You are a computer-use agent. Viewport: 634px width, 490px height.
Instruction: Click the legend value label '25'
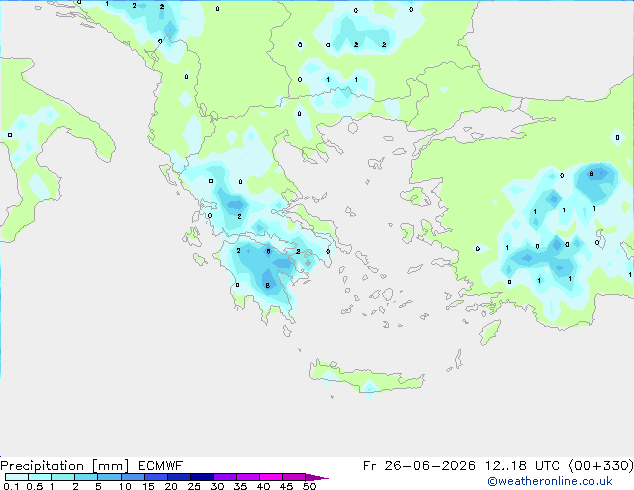[x=194, y=486]
